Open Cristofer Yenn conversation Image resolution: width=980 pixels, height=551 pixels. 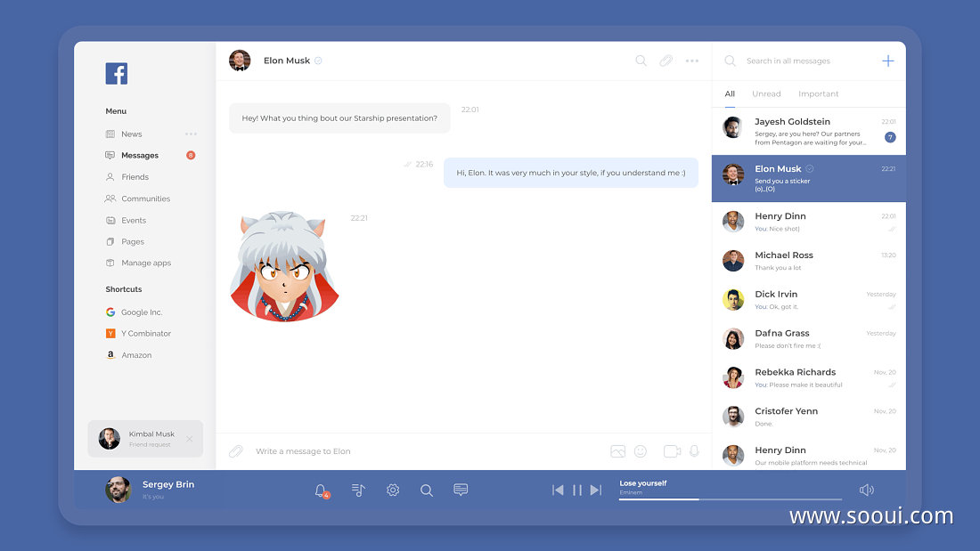(x=809, y=416)
